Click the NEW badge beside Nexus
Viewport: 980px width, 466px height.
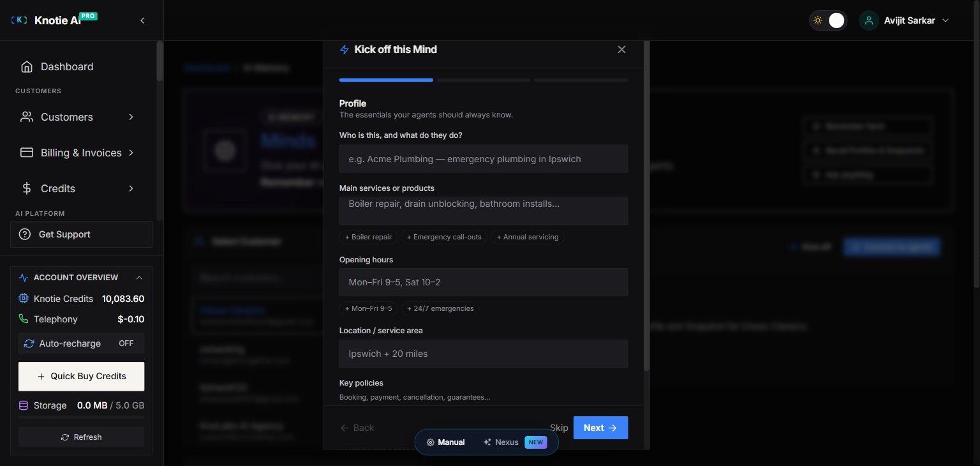point(536,442)
